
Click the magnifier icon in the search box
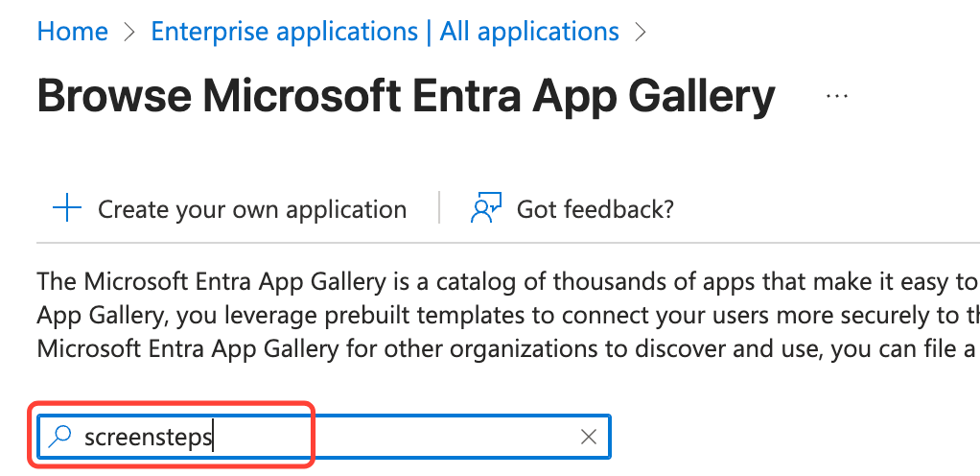click(60, 438)
